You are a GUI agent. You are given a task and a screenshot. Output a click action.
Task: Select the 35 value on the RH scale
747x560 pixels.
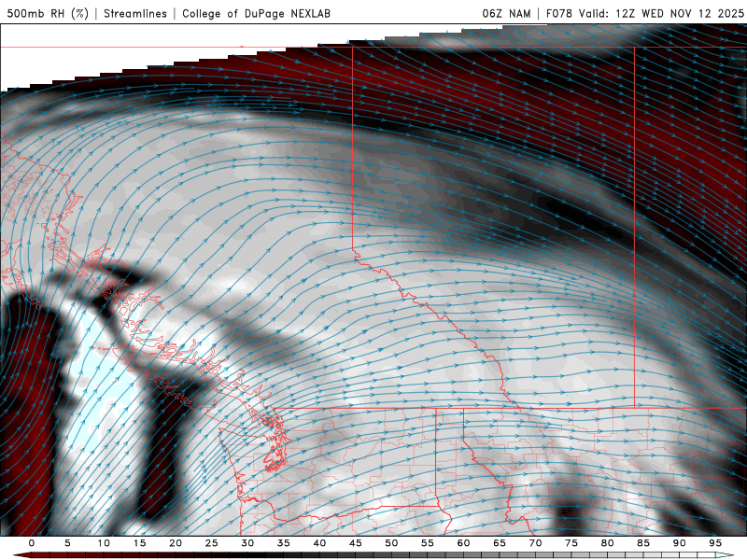point(284,543)
